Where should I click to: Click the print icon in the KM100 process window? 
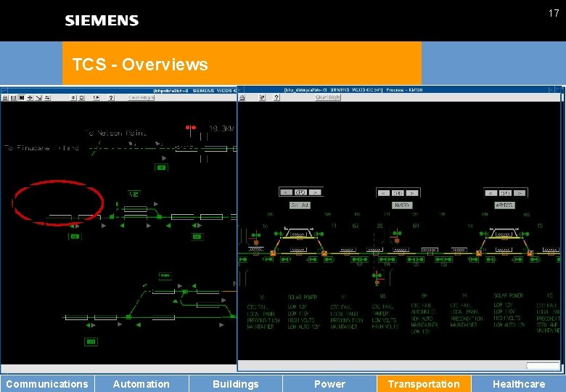click(242, 97)
